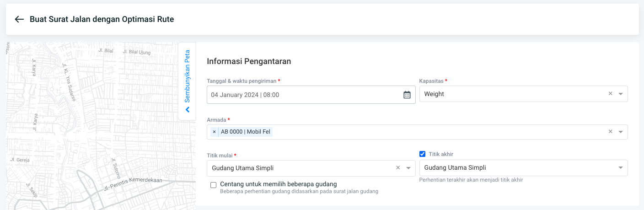Click the Jl. Perintis Kemerdekaan map label

[133, 183]
